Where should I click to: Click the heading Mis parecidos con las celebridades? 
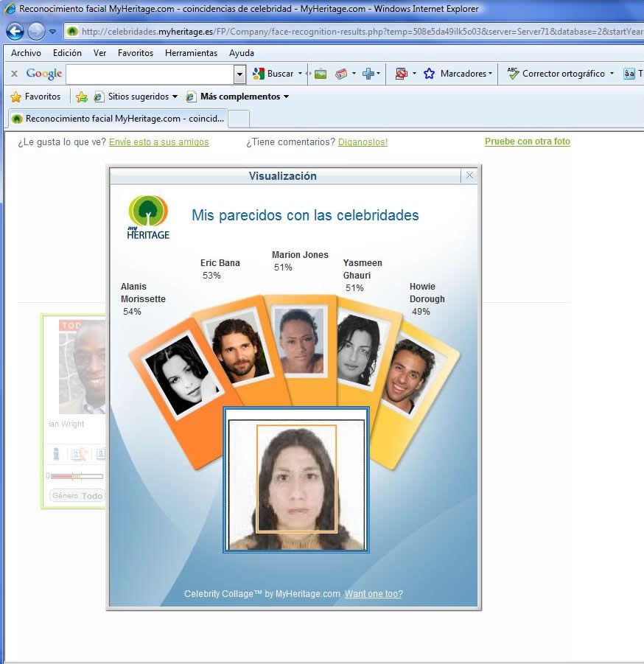(x=305, y=215)
